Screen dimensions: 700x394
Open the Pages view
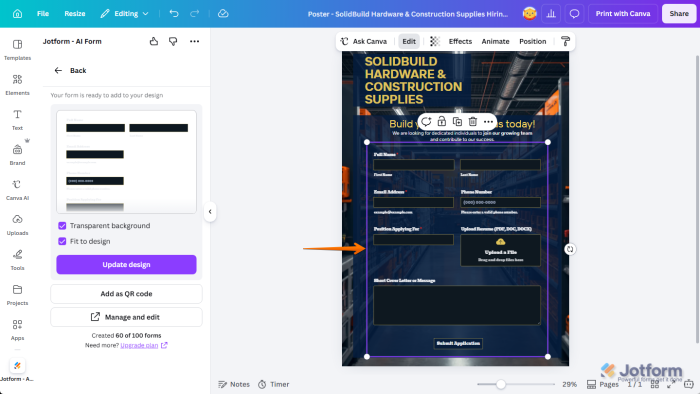coord(603,384)
